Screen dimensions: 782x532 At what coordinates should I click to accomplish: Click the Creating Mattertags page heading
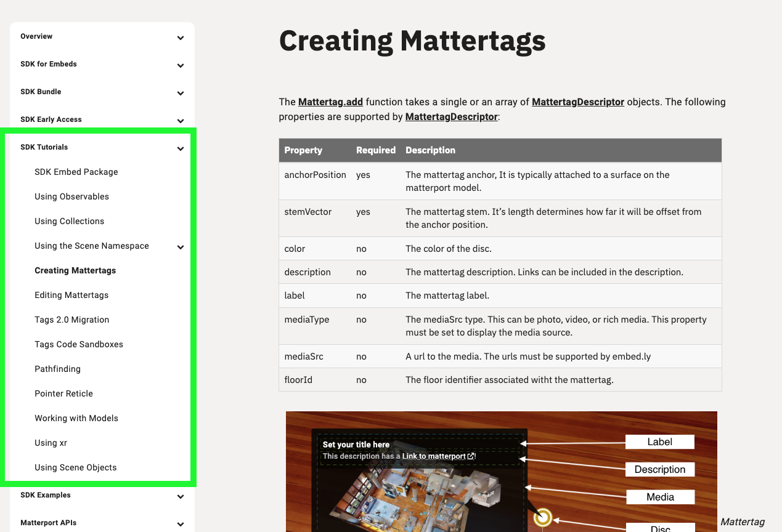412,41
